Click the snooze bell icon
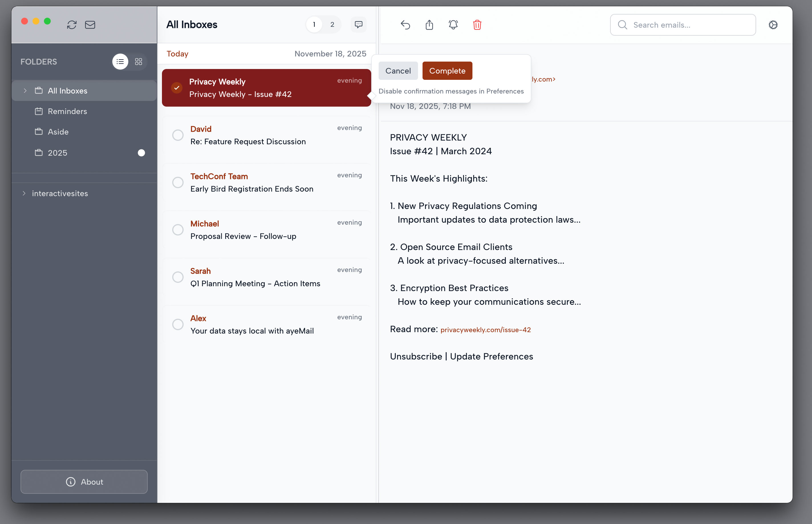Viewport: 812px width, 524px height. pos(453,25)
